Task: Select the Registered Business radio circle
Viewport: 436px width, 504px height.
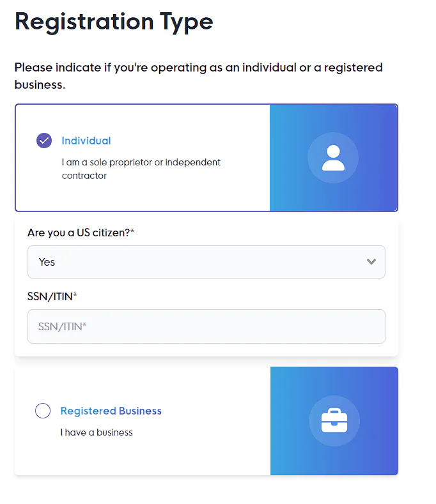Action: point(43,411)
